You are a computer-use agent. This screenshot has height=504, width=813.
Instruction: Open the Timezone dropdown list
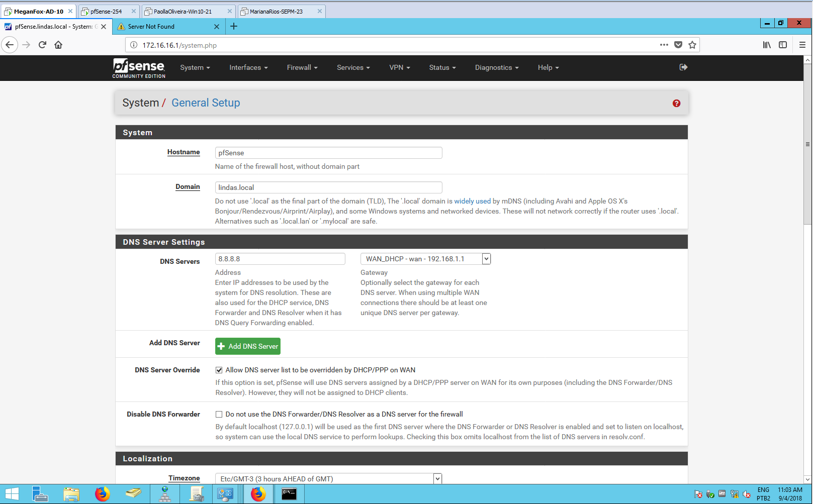point(437,479)
